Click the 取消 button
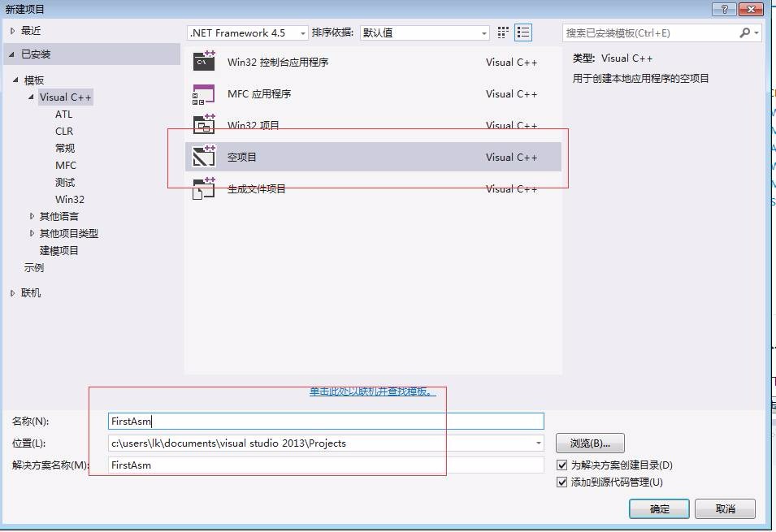Screen dimensions: 776x532 (x=725, y=508)
